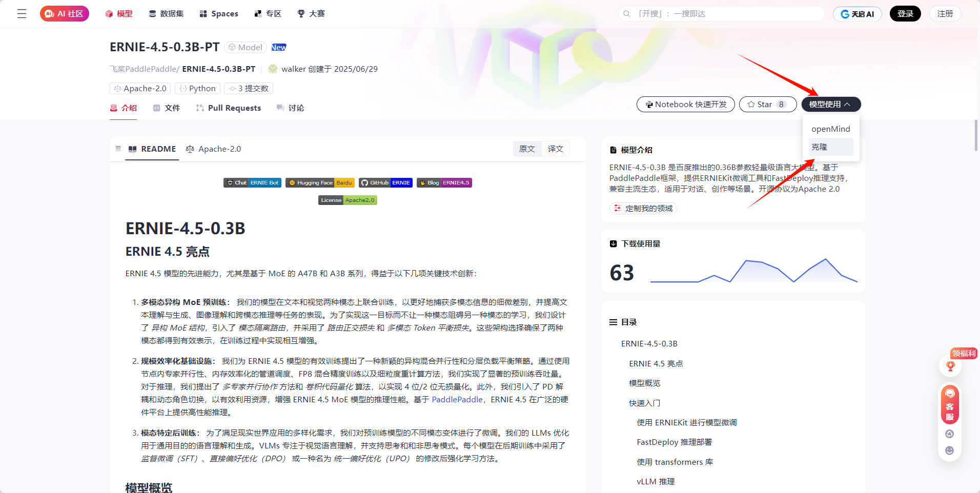The width and height of the screenshot is (980, 493).
Task: Open the 大赛 navigation item
Action: click(311, 14)
